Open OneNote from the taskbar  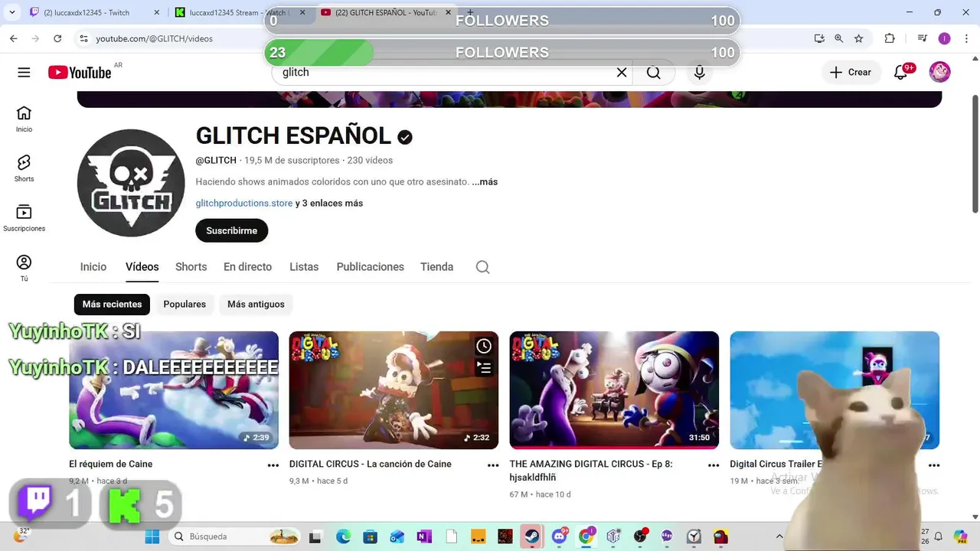pyautogui.click(x=424, y=536)
